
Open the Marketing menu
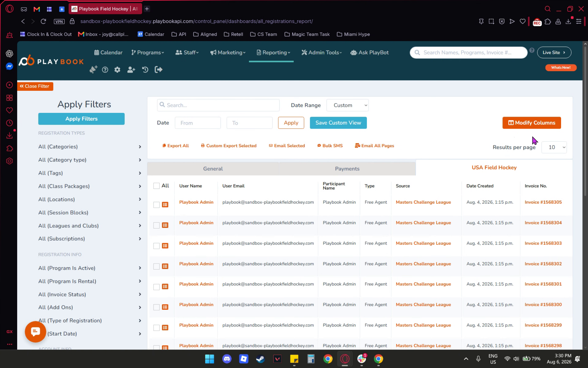[x=228, y=52]
